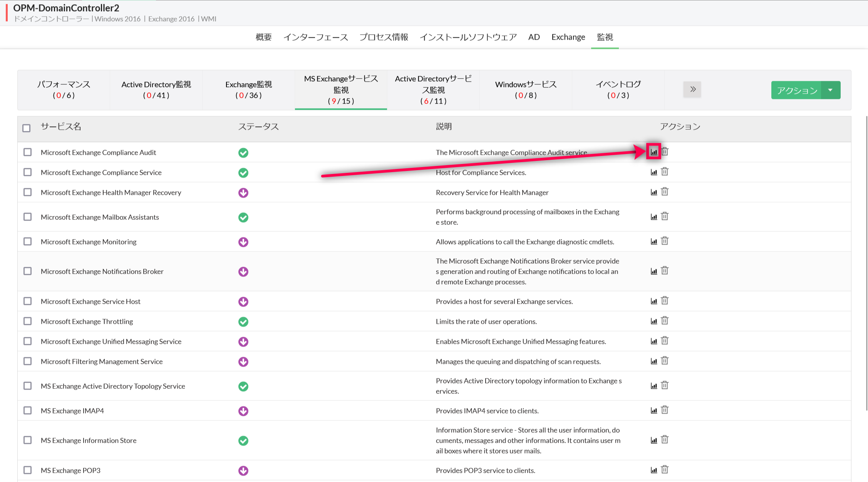
Task: Select all services with header checkbox
Action: point(27,128)
